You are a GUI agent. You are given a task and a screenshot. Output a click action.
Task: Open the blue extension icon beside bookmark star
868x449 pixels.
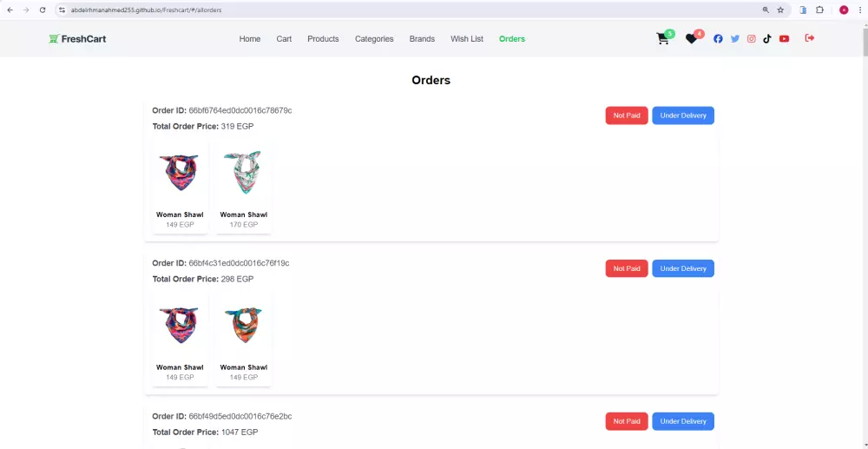[803, 10]
